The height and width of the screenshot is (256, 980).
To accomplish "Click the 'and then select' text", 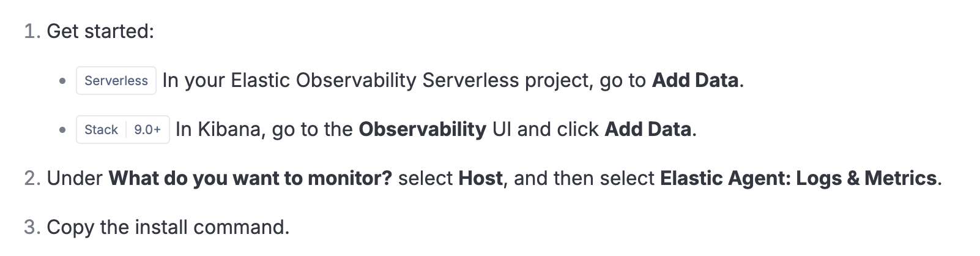I will coord(584,178).
